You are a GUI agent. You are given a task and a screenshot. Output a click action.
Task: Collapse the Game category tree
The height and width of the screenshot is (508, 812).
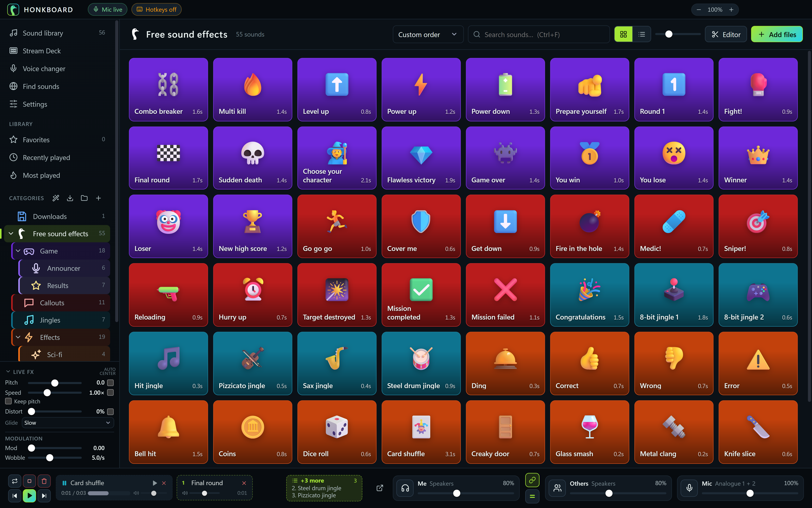(x=18, y=251)
